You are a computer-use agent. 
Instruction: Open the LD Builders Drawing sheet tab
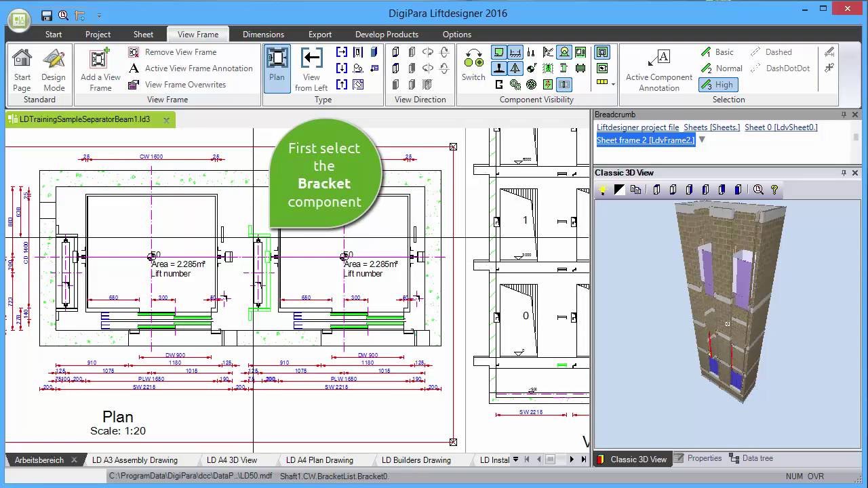[416, 460]
